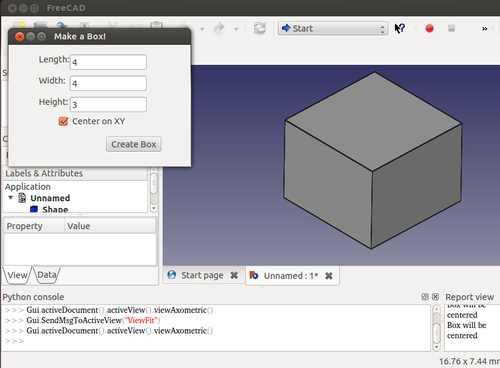This screenshot has height=368, width=500.
Task: Open the Start workbench selector
Action: coord(333,28)
